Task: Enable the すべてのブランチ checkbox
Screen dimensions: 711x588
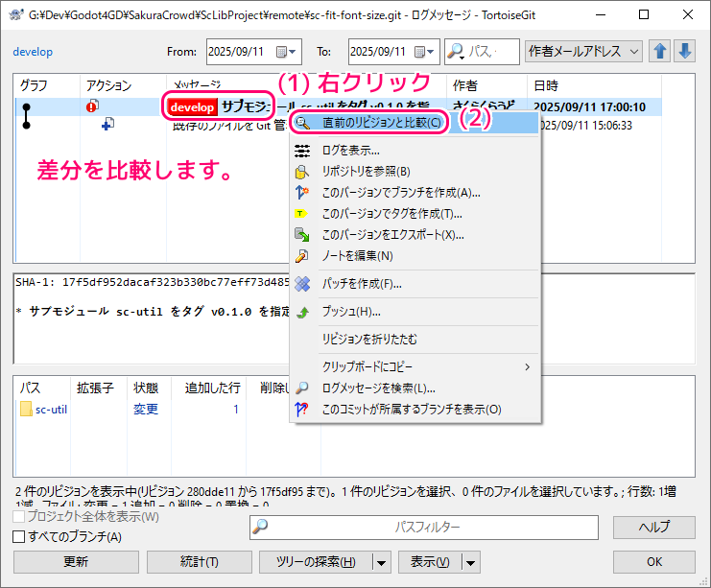Action: pos(18,536)
